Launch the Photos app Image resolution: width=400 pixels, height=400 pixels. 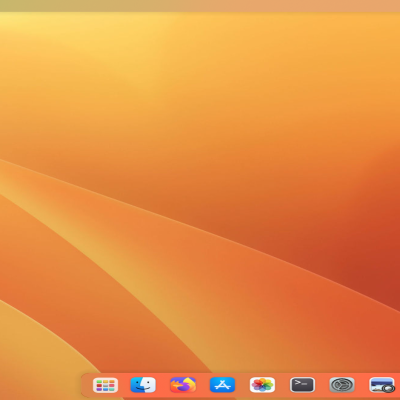pyautogui.click(x=262, y=385)
